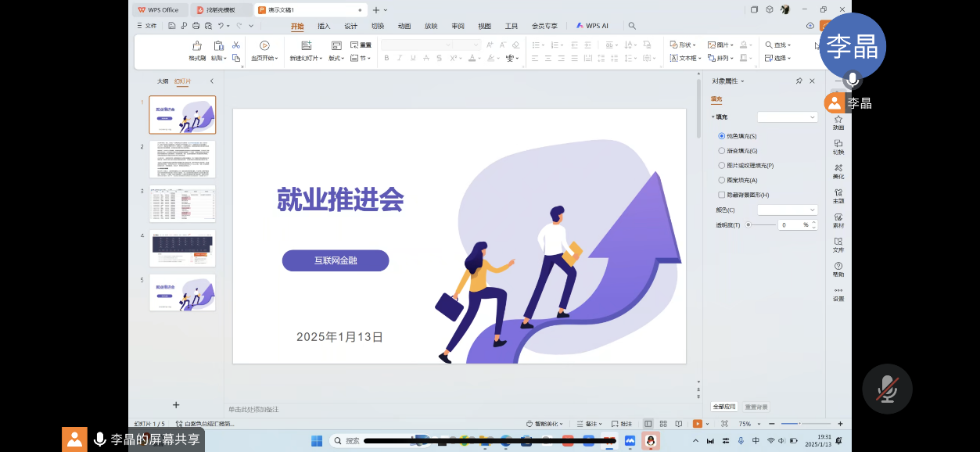
Task: Open the 形状 shapes dropdown in ribbon
Action: (685, 45)
